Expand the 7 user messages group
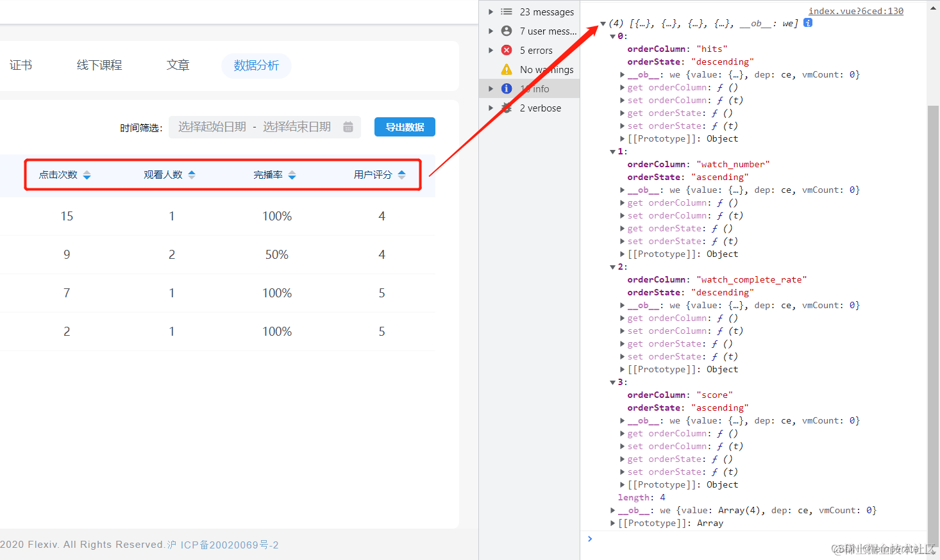The width and height of the screenshot is (940, 560). tap(491, 31)
